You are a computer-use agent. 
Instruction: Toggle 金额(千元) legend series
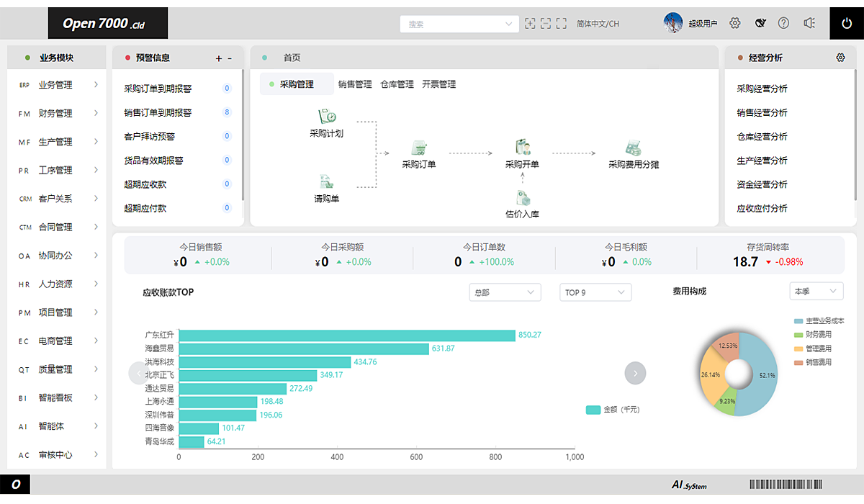613,410
